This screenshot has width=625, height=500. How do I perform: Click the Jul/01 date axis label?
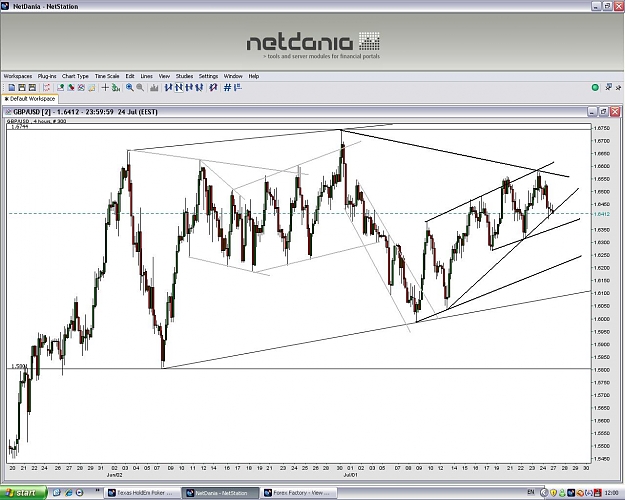(351, 475)
